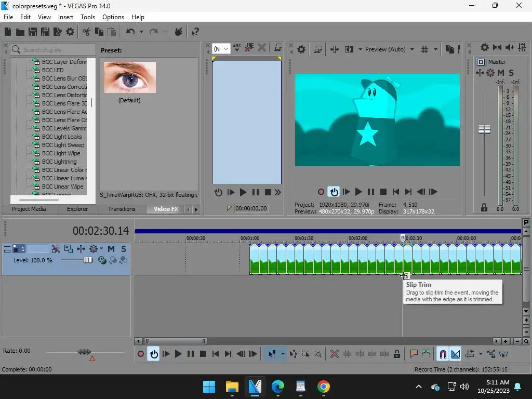The width and height of the screenshot is (532, 399).
Task: Switch to the Project Media tab
Action: tap(29, 209)
